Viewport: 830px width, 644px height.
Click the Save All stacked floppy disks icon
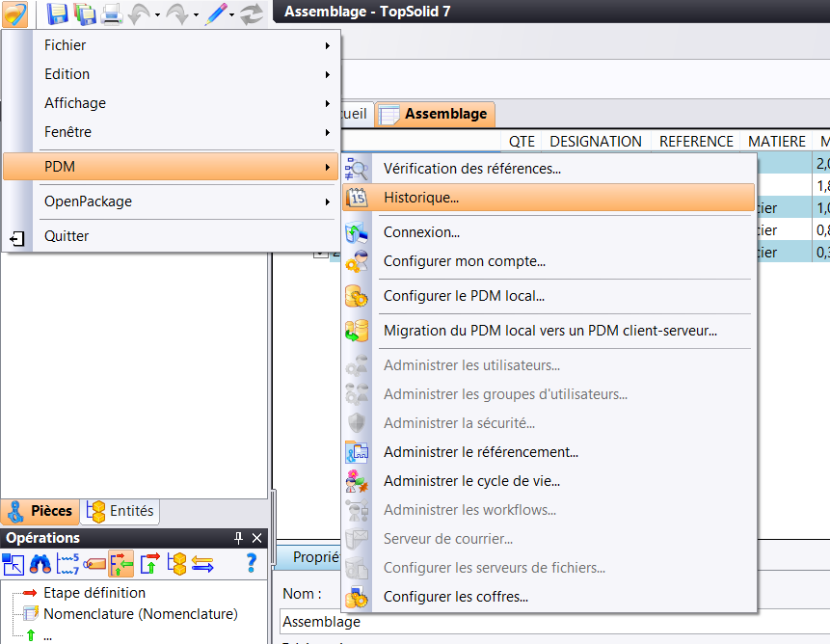(x=84, y=14)
